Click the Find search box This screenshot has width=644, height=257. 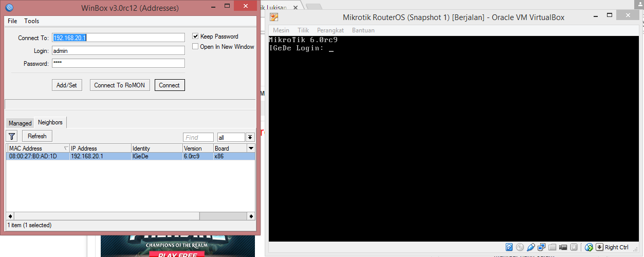click(x=198, y=137)
